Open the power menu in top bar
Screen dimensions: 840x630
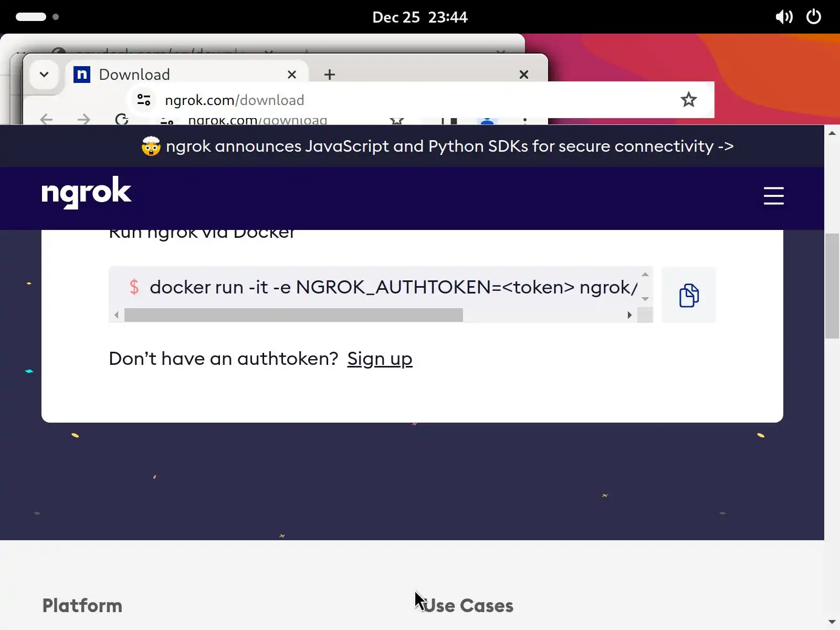(813, 17)
